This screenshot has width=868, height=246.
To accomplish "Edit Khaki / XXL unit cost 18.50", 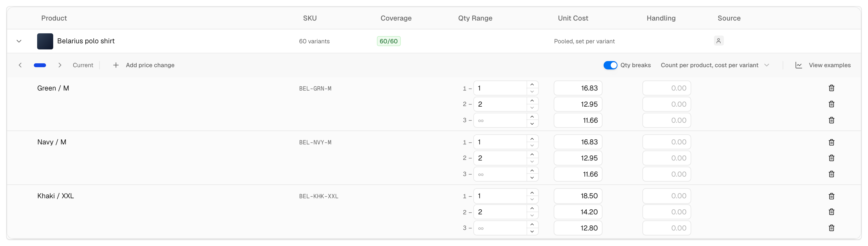I will [x=578, y=196].
